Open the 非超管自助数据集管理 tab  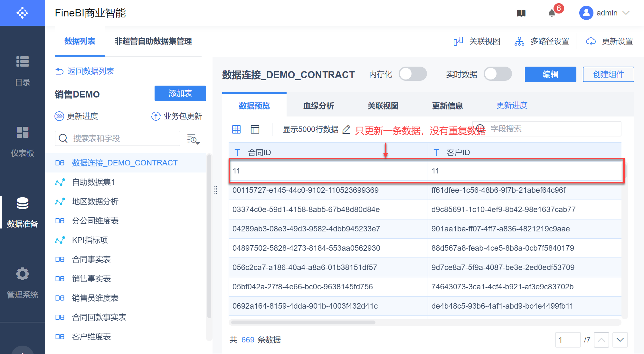click(x=153, y=41)
